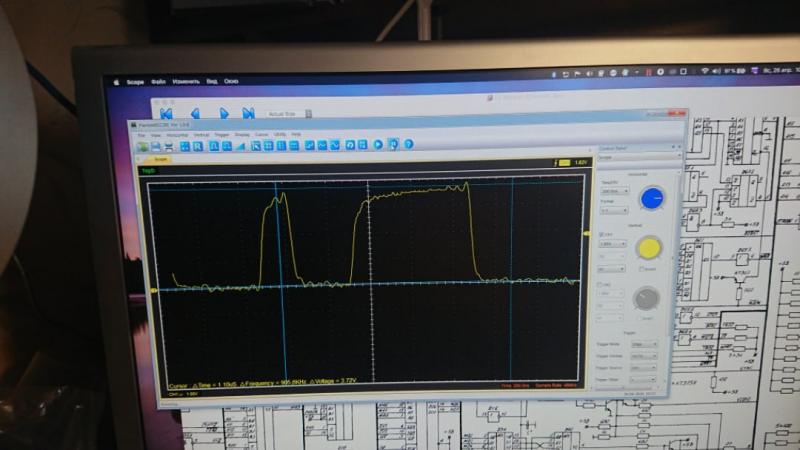This screenshot has height=450, width=800.
Task: Open the Help menu in oscilloscope window
Action: (296, 134)
